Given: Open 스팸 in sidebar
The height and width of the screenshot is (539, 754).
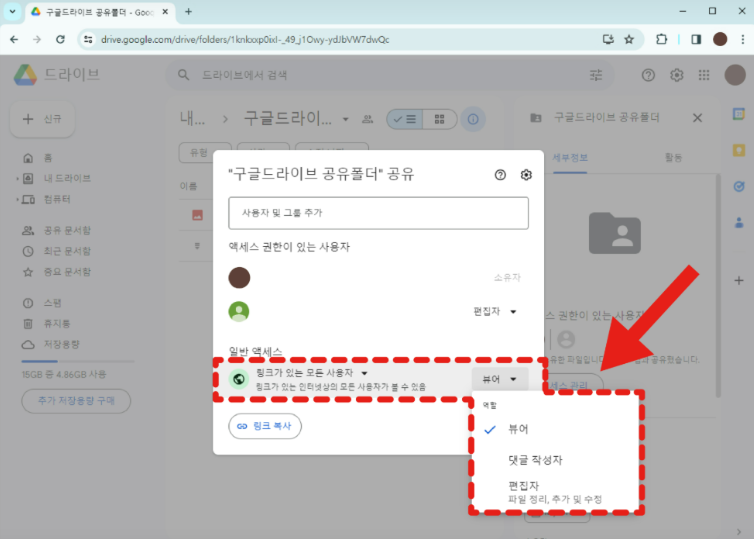Looking at the screenshot, I should pyautogui.click(x=52, y=303).
